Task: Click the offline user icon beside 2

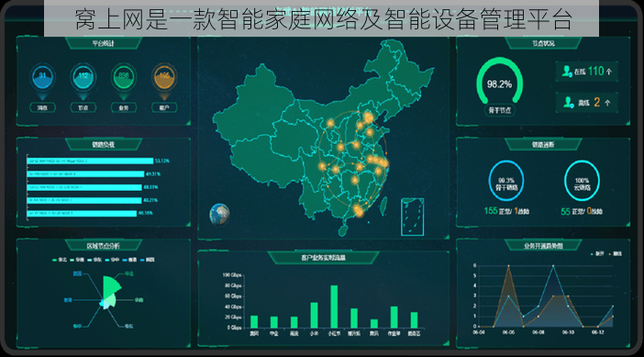Action: pos(569,102)
